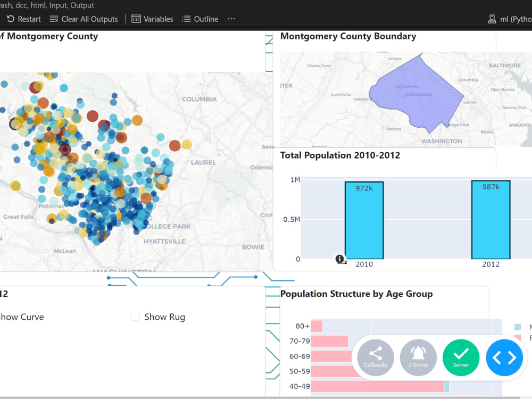Select the ml Python kernel picker
The width and height of the screenshot is (532, 399).
coord(510,19)
